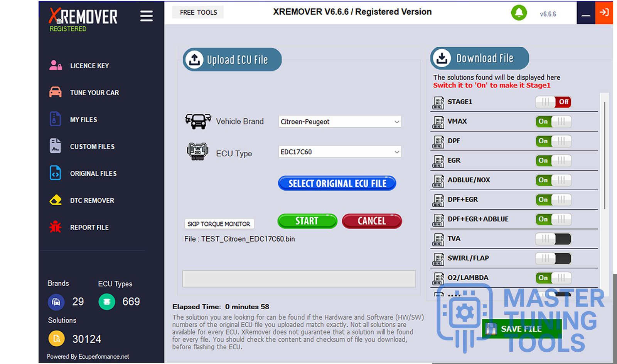Image resolution: width=617 pixels, height=364 pixels.
Task: Click the yellow eraser DTC Remover icon
Action: 56,200
